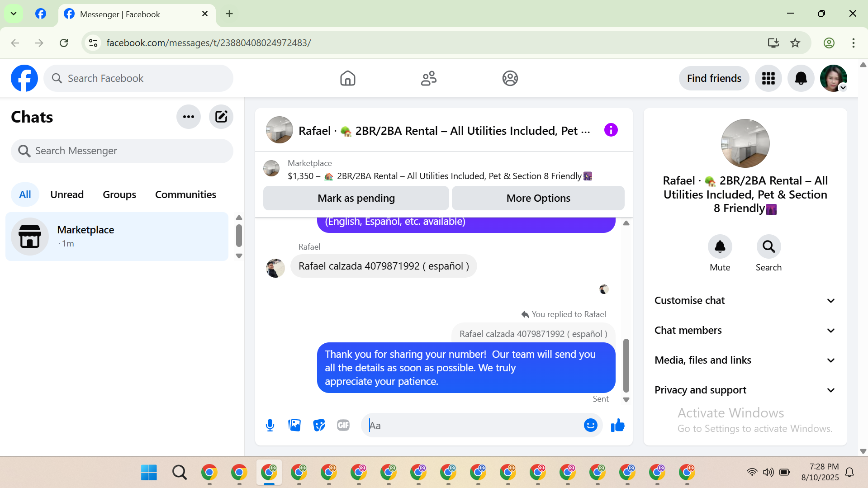Reload the page with browser refresh icon
Screen dimensions: 868x488
tap(64, 43)
